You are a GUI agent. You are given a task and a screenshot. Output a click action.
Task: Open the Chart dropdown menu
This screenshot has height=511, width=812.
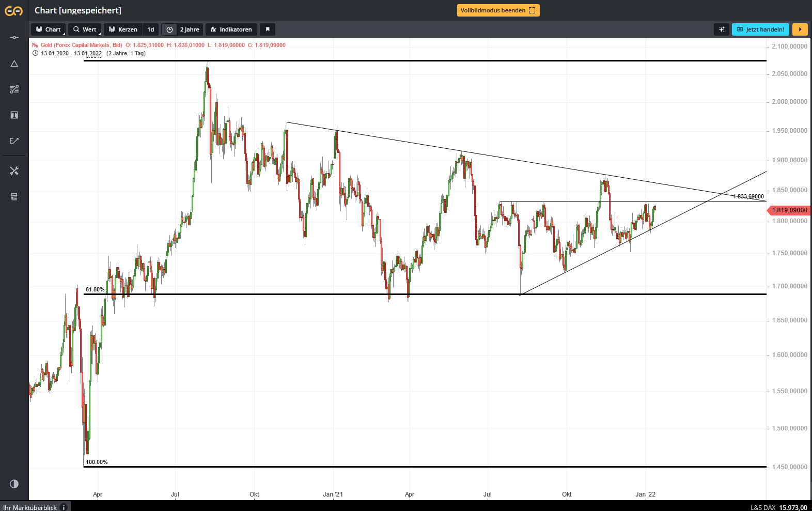click(48, 29)
